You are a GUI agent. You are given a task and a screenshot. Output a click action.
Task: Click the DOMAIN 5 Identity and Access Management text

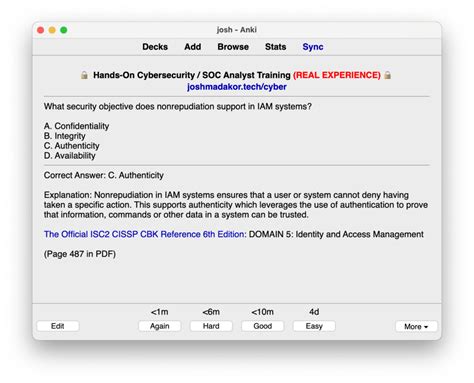coord(336,234)
